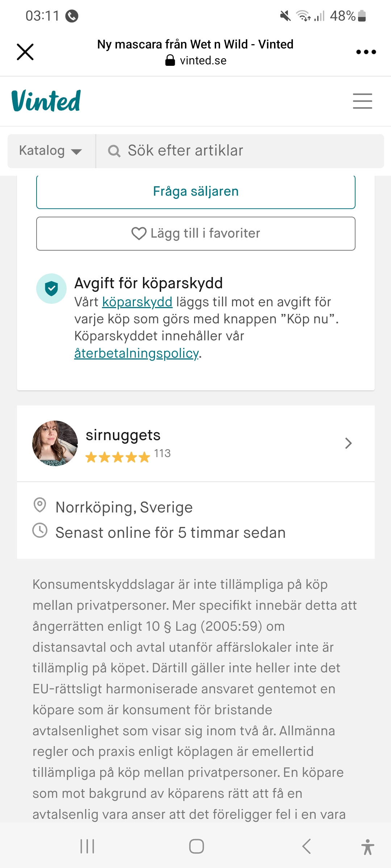Viewport: 391px width, 868px height.
Task: Expand the Katalog dropdown
Action: (x=51, y=151)
